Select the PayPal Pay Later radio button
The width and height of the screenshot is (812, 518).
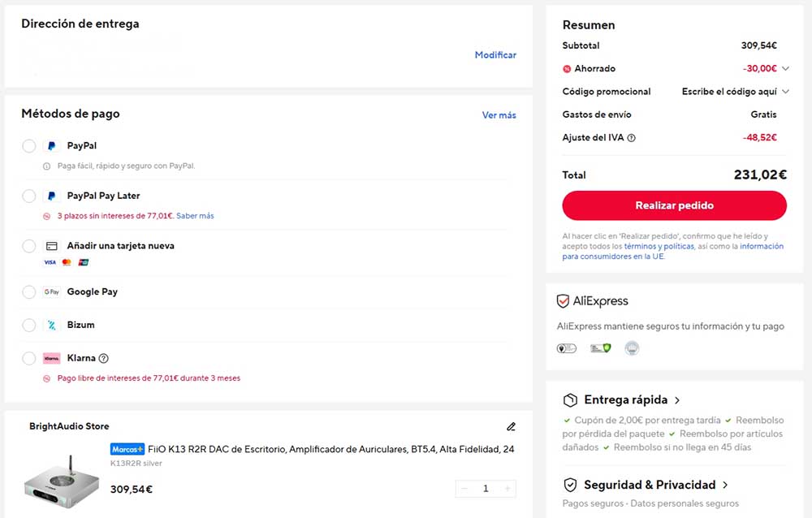tap(29, 196)
